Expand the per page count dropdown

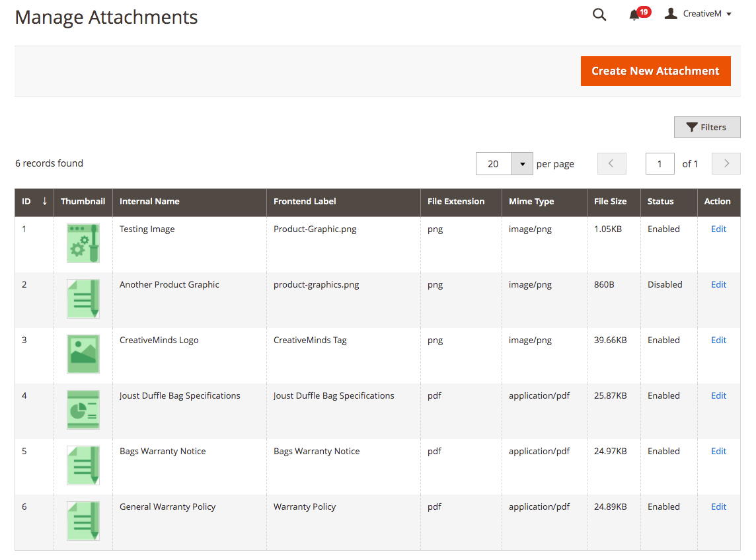tap(522, 164)
